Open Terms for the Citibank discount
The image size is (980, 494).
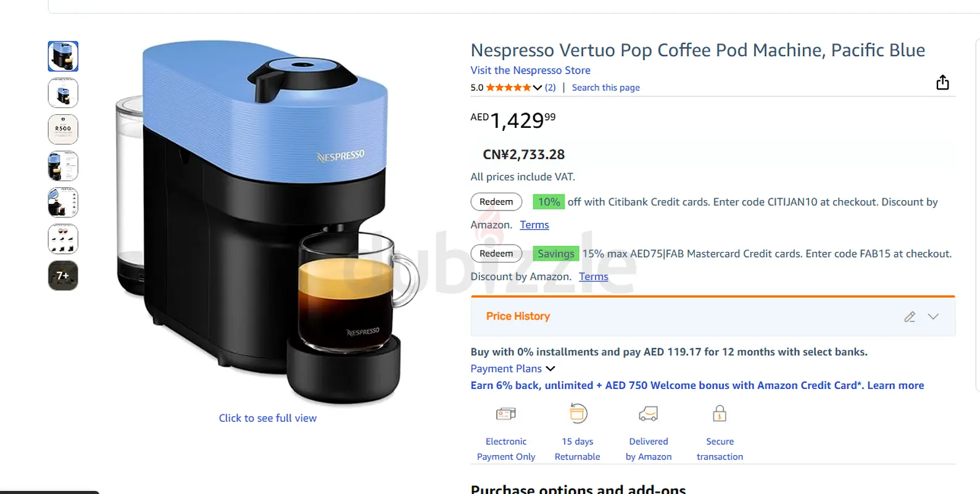coord(534,225)
